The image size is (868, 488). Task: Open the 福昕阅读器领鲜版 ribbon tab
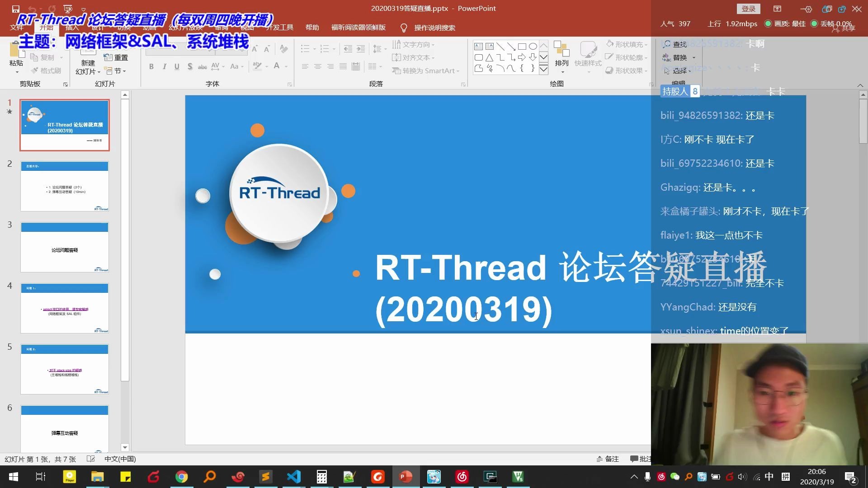[359, 28]
